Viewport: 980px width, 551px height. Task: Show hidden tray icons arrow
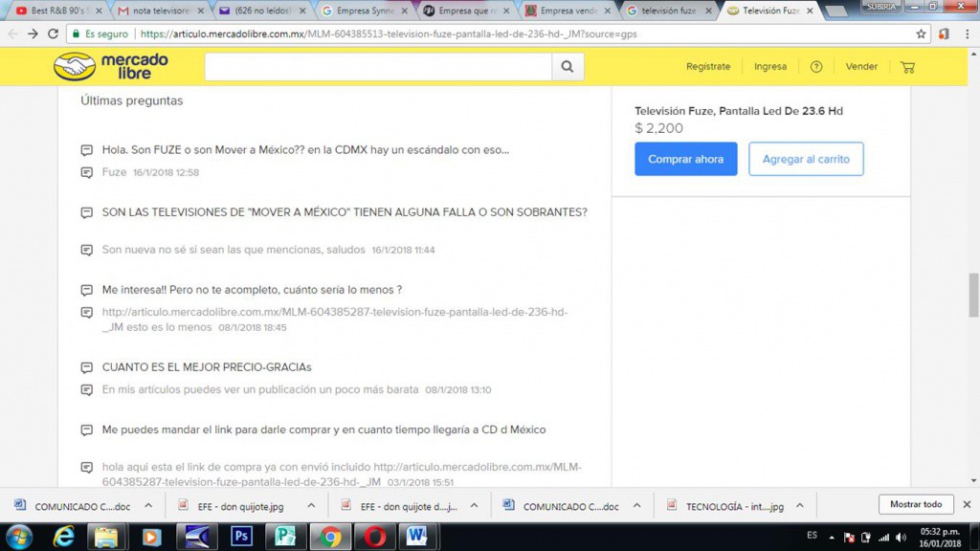pyautogui.click(x=832, y=538)
